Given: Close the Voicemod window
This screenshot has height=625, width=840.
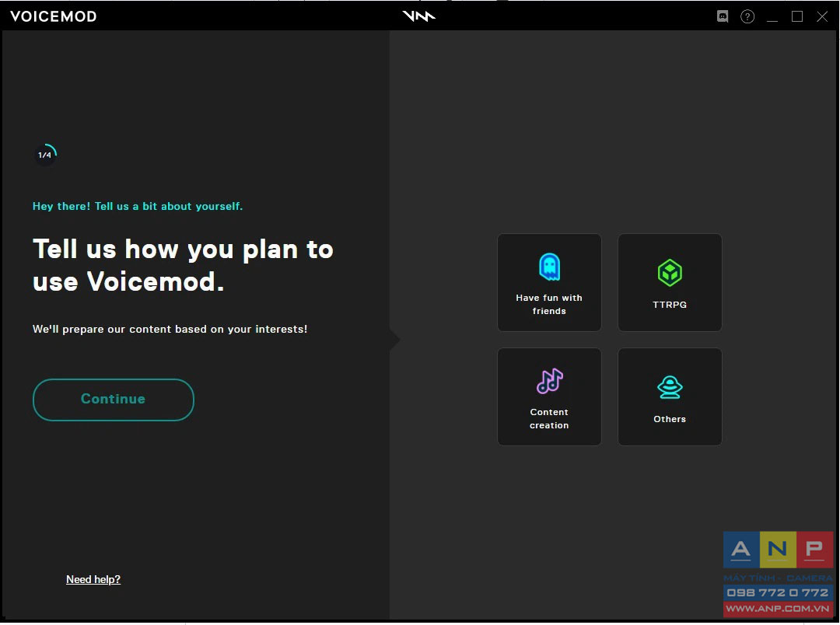Looking at the screenshot, I should click(822, 16).
